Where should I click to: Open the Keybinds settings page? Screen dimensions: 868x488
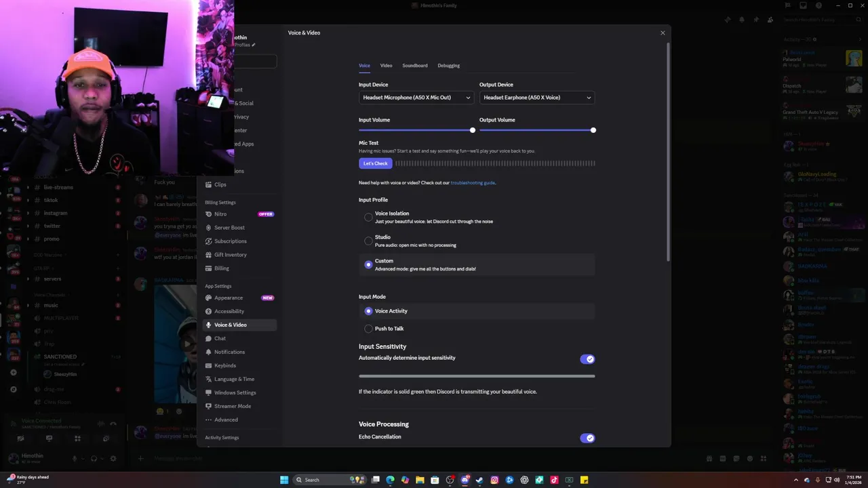tap(239, 365)
